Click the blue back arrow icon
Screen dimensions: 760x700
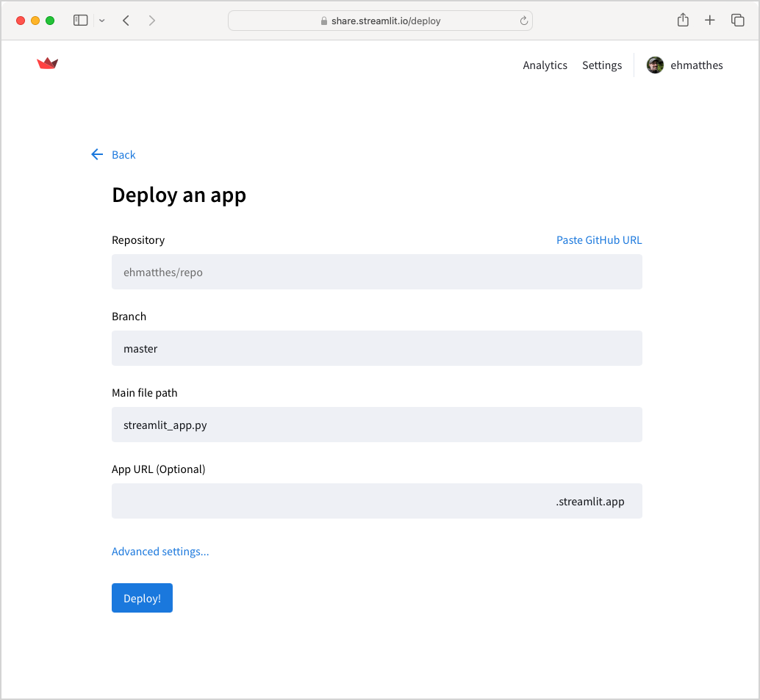pyautogui.click(x=97, y=154)
